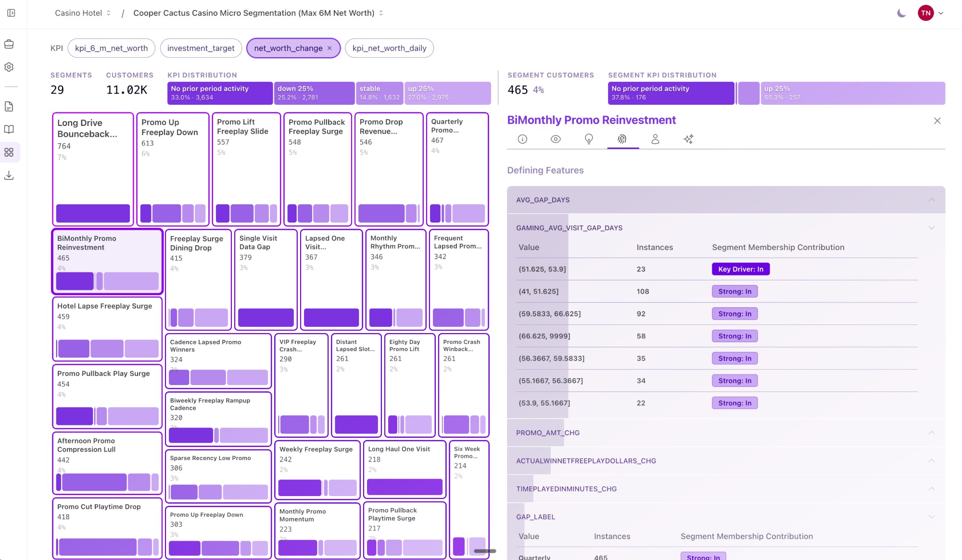
Task: Expand the PROMO_AMT_CHG section
Action: point(931,432)
